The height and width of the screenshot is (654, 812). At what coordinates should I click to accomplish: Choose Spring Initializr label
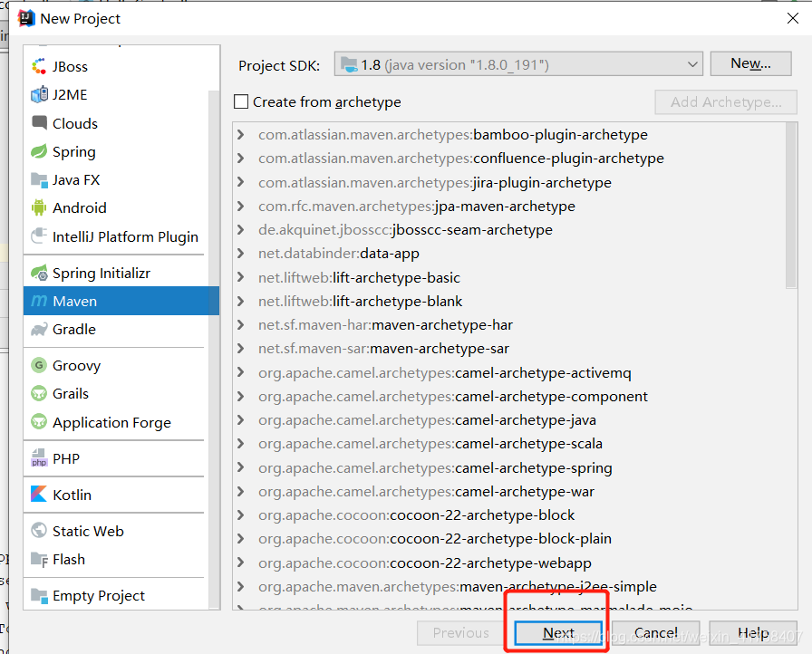pos(101,274)
